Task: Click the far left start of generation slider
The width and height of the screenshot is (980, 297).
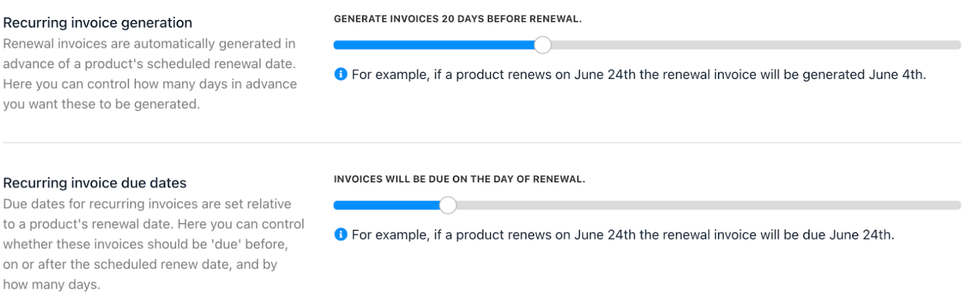Action: (x=336, y=44)
